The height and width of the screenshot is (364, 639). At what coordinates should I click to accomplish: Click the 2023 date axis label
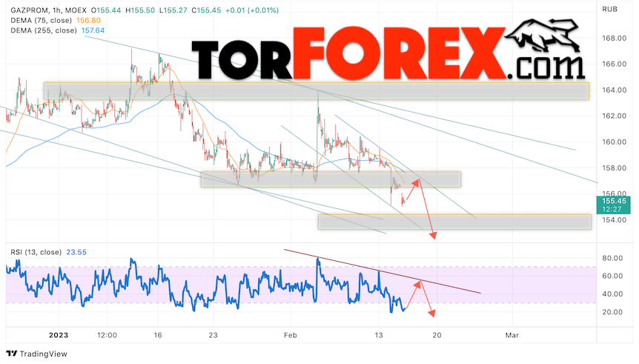click(59, 336)
